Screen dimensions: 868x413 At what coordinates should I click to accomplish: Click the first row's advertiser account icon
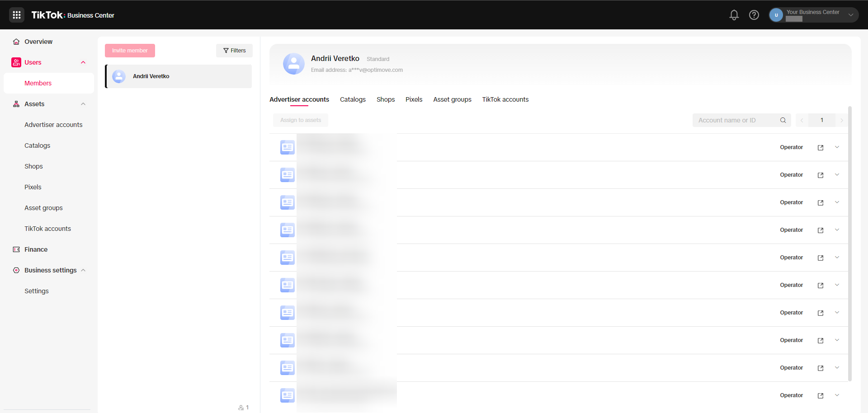pyautogui.click(x=288, y=147)
